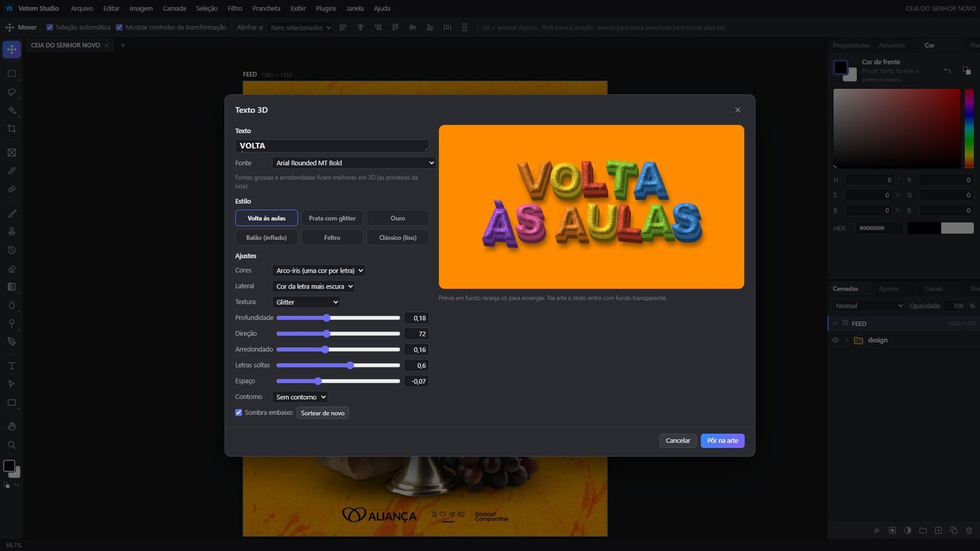980x551 pixels.
Task: Collapse the FEED artboard in layers
Action: (835, 323)
